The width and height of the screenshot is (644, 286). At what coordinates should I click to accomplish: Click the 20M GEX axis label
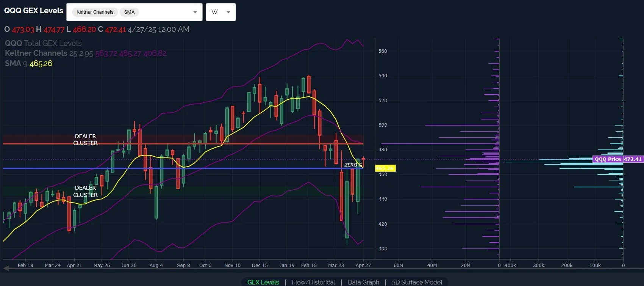pos(466,265)
